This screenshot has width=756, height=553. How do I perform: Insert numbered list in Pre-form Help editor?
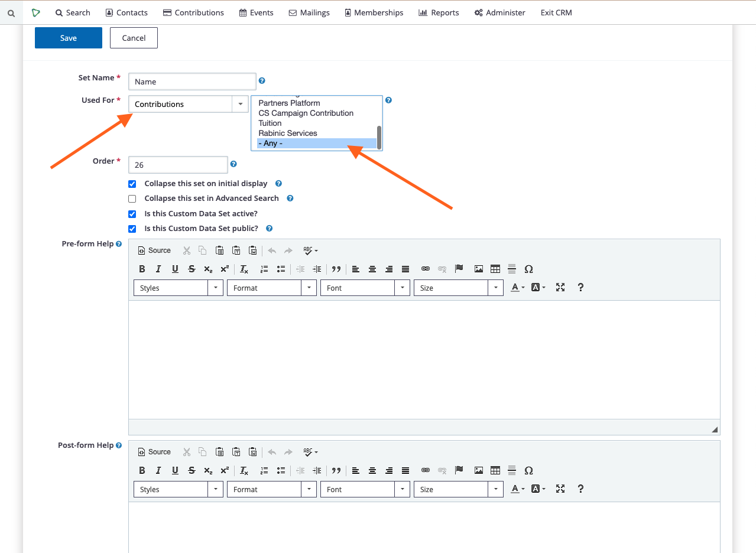264,269
